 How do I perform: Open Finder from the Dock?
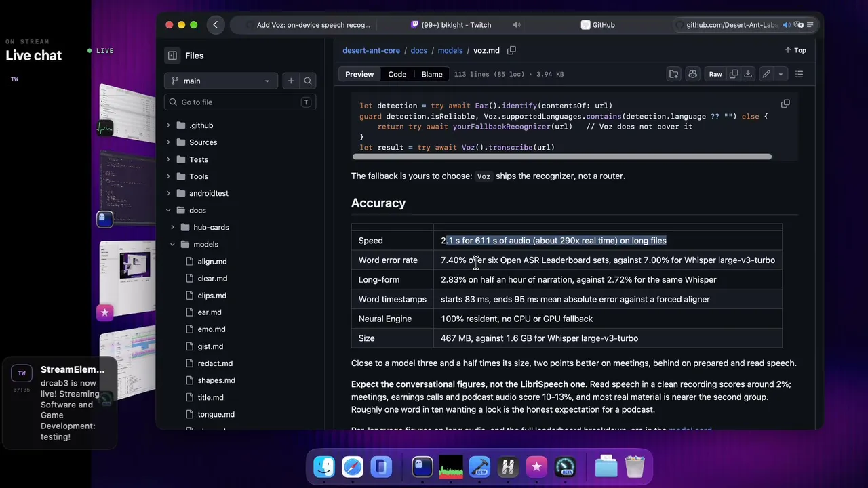click(x=324, y=467)
